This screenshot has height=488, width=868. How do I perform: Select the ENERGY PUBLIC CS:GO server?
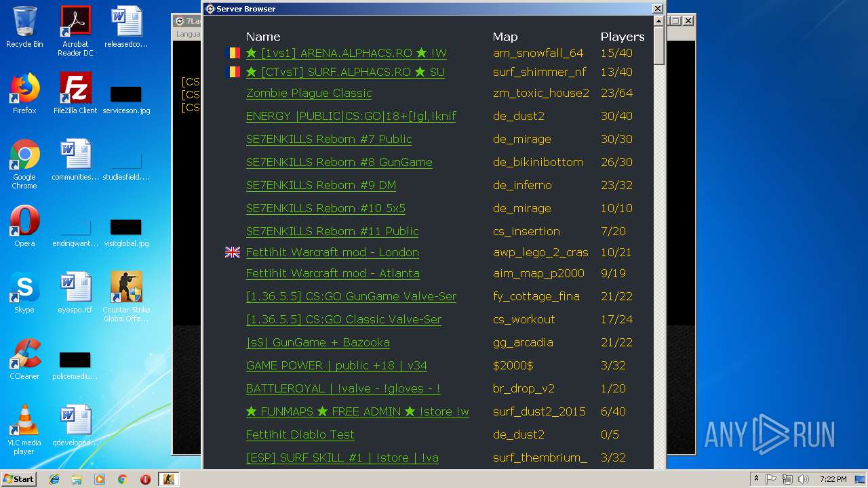[x=351, y=116]
